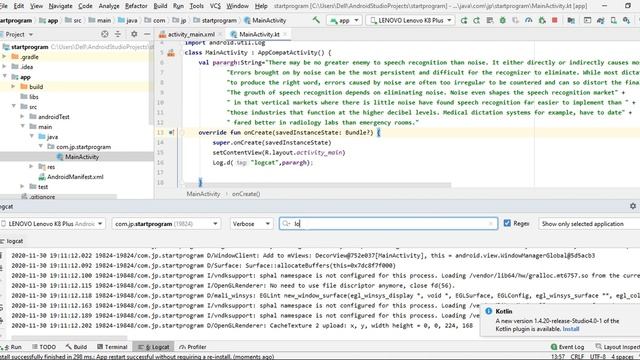Open the Terminal tool window
640x360 pixels.
click(112, 347)
